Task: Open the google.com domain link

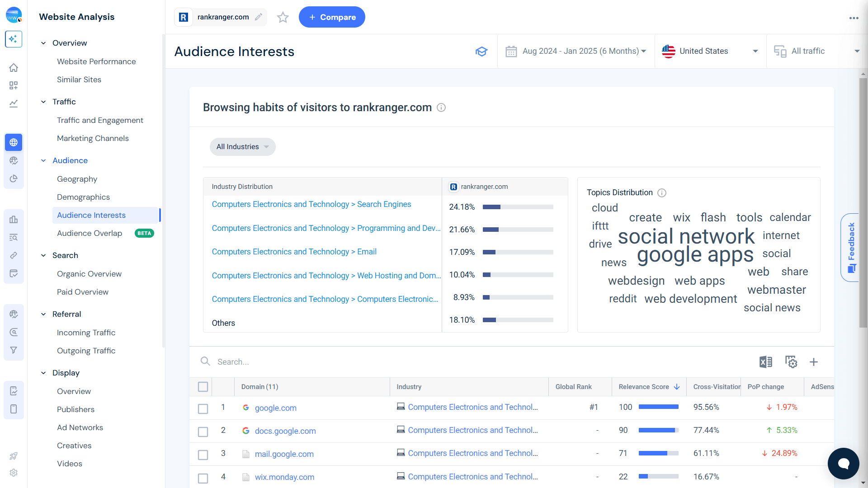Action: (276, 408)
